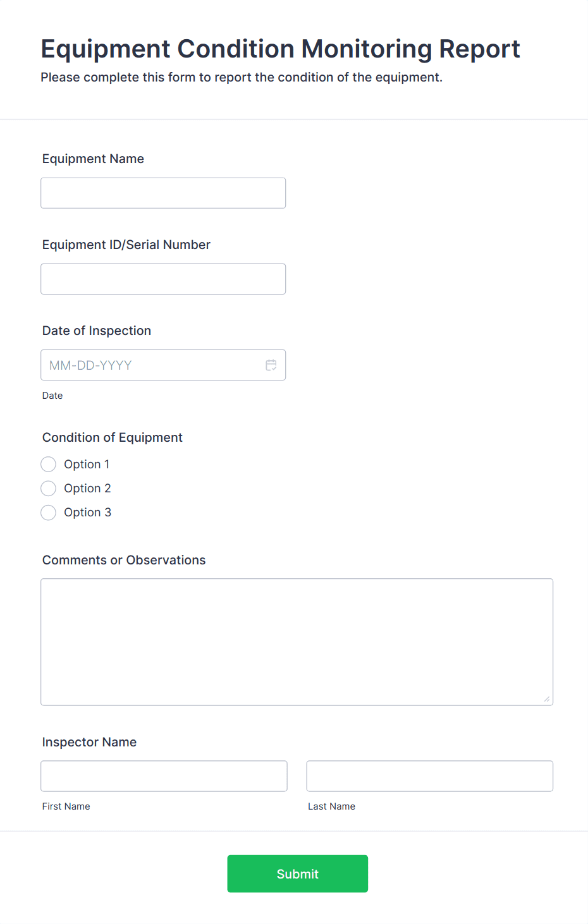Select the Option 1 radio button
Screen dimensions: 588x924
(x=48, y=464)
